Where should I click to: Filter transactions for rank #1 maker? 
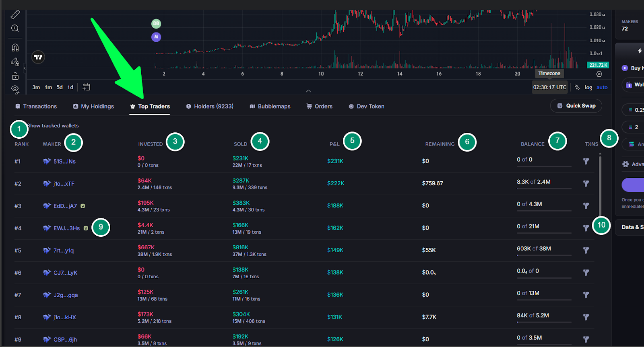click(586, 161)
